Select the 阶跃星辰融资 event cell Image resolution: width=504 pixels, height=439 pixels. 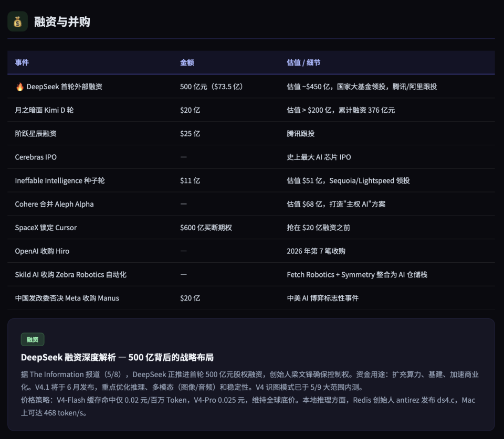[x=36, y=134]
